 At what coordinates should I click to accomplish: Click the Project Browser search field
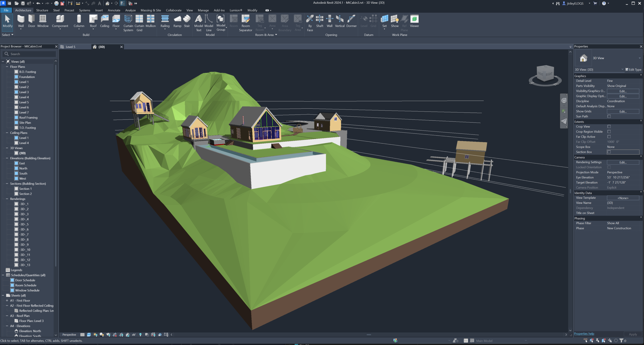pos(29,54)
